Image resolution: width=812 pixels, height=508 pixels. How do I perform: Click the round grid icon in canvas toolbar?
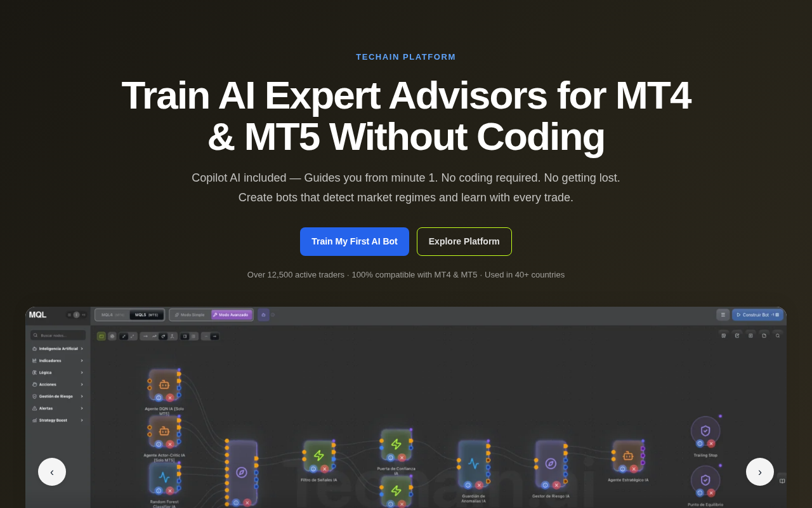(x=112, y=337)
